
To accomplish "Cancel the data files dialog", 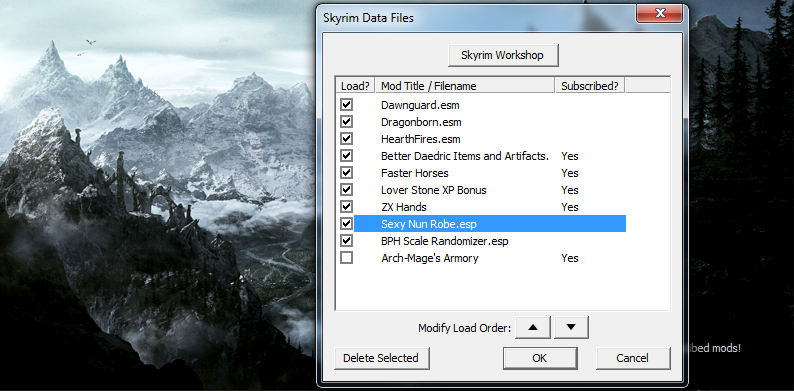I will tap(632, 358).
